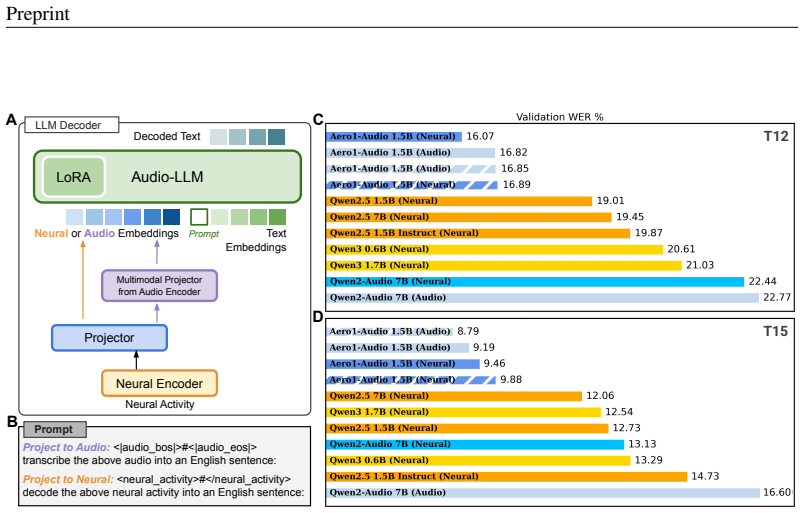Click the striped Aero1-Audio (Audio) bar valued 16.85
This screenshot has width=804, height=513.
(x=411, y=169)
